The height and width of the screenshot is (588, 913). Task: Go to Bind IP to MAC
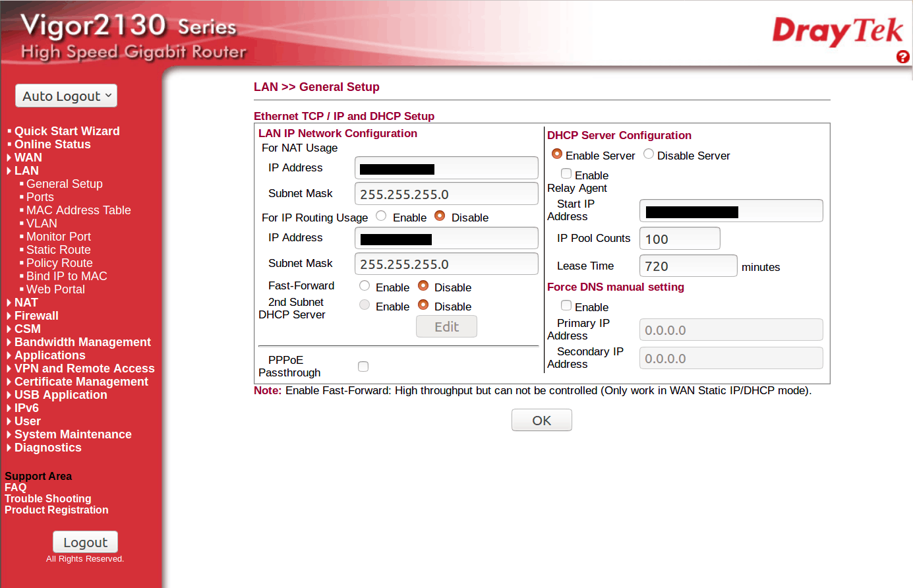pyautogui.click(x=67, y=276)
